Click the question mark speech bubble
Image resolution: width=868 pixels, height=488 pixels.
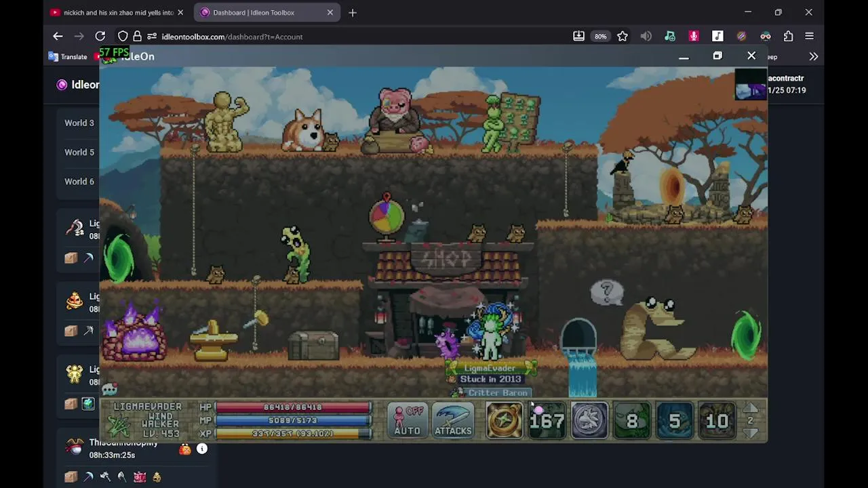tap(607, 293)
